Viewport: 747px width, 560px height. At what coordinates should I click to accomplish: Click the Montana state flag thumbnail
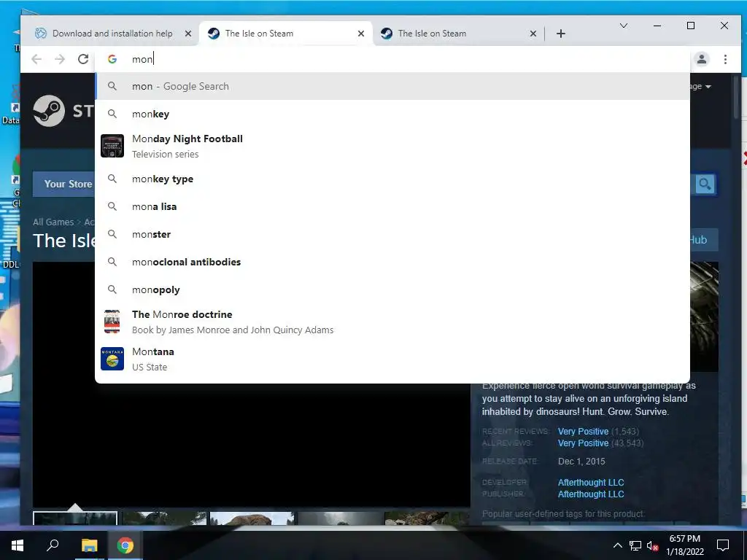pyautogui.click(x=112, y=359)
